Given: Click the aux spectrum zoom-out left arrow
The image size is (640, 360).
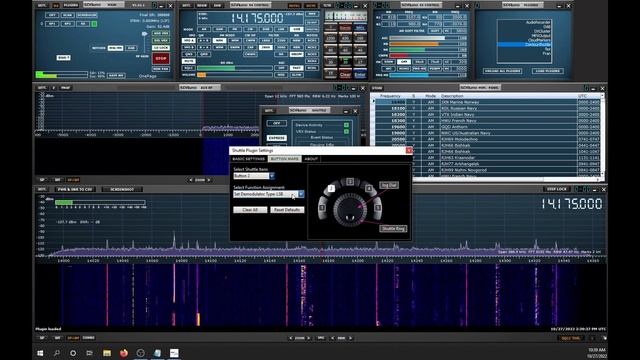Looking at the screenshot, I should point(191,180).
